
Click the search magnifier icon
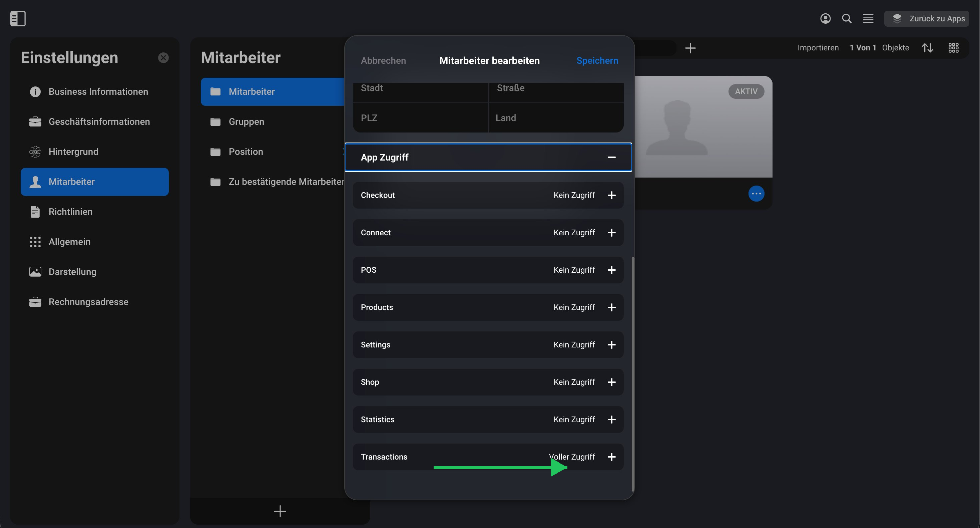tap(847, 18)
